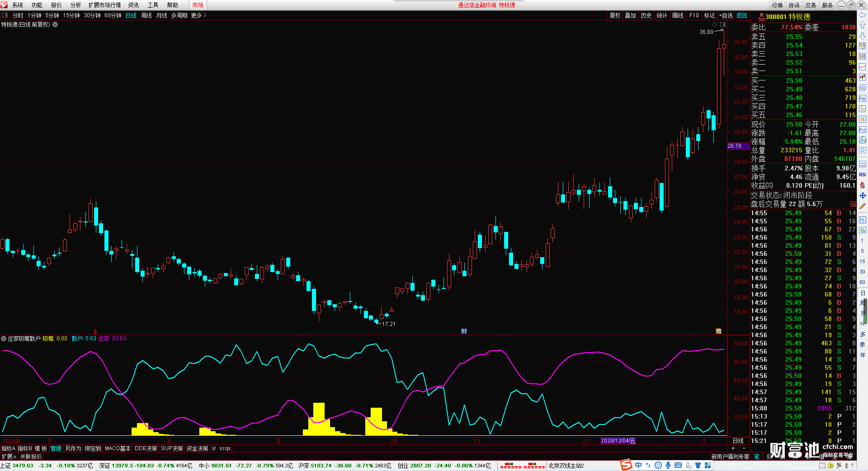Click the 服务 button at top right
Image resolution: width=868 pixels, height=471 pixels.
click(827, 5)
